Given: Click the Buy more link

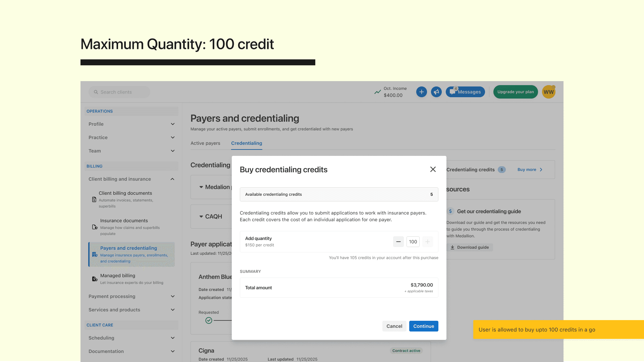Looking at the screenshot, I should coord(530,170).
